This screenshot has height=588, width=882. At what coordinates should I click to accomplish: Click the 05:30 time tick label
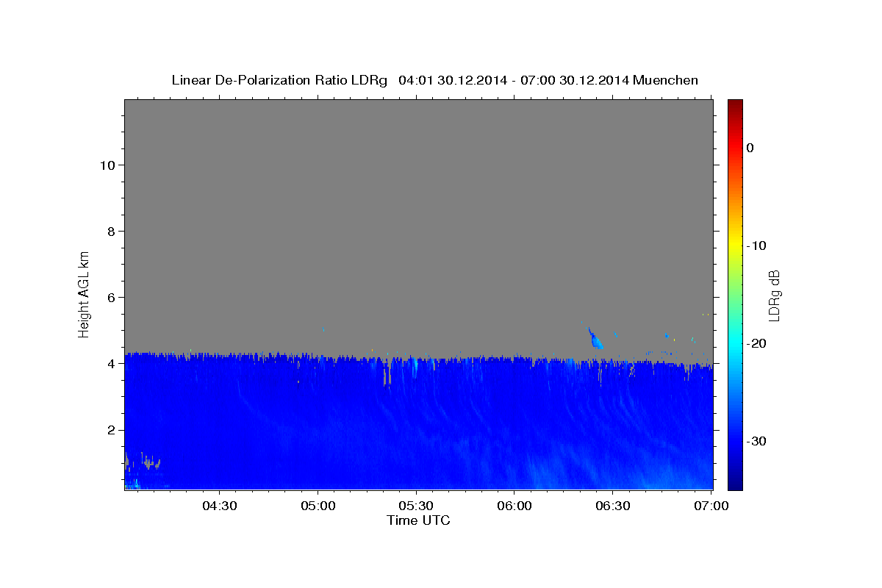point(416,506)
